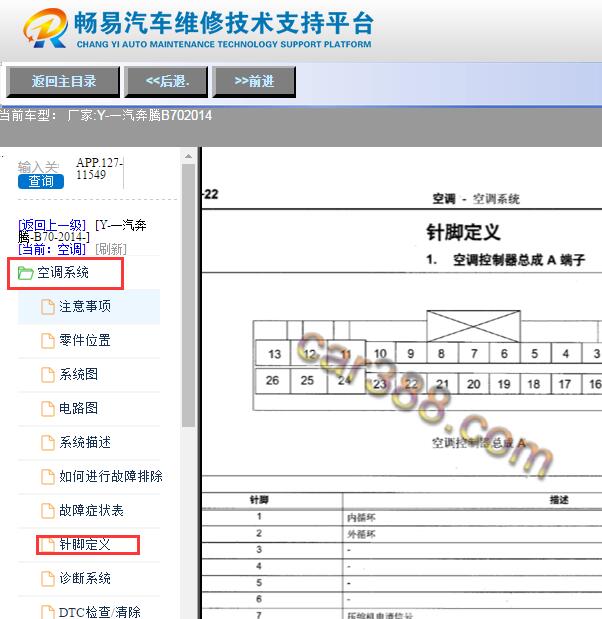Select the 针脚定义 document
This screenshot has width=602, height=619.
(85, 544)
